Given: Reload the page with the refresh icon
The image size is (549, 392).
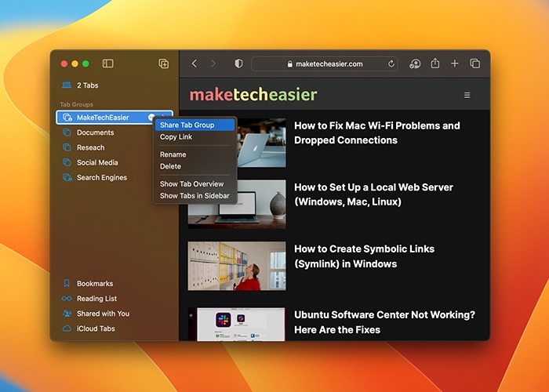Looking at the screenshot, I should [391, 64].
